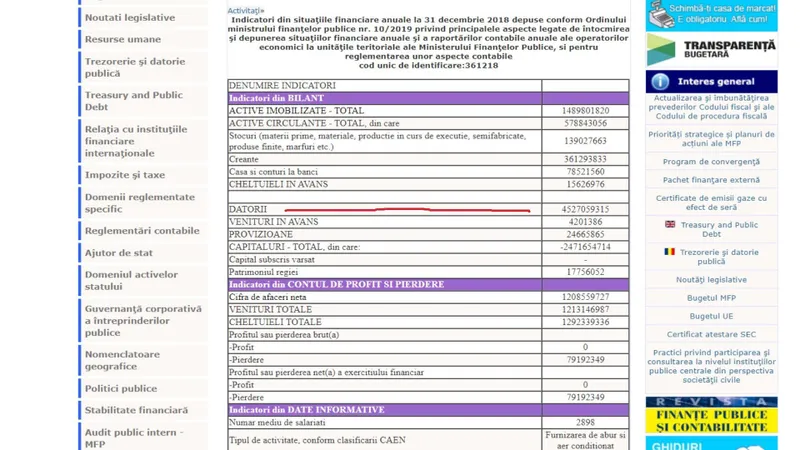Click the DATORII row label

(248, 210)
